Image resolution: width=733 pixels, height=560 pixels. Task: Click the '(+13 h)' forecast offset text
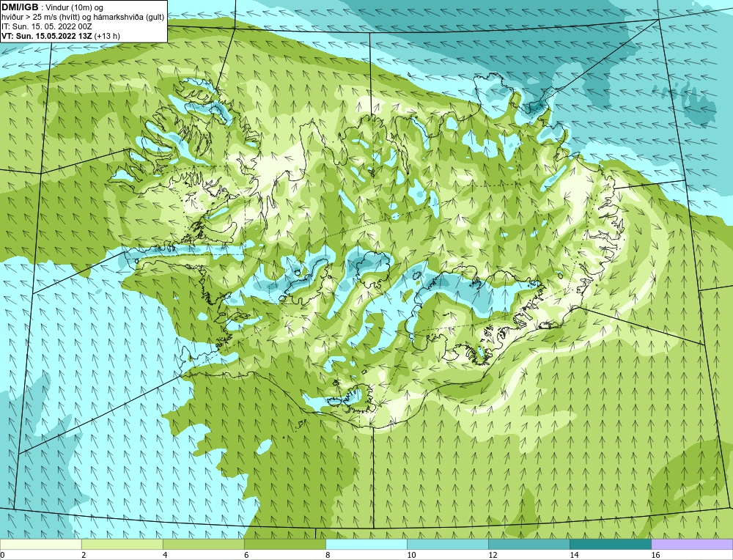click(x=107, y=35)
